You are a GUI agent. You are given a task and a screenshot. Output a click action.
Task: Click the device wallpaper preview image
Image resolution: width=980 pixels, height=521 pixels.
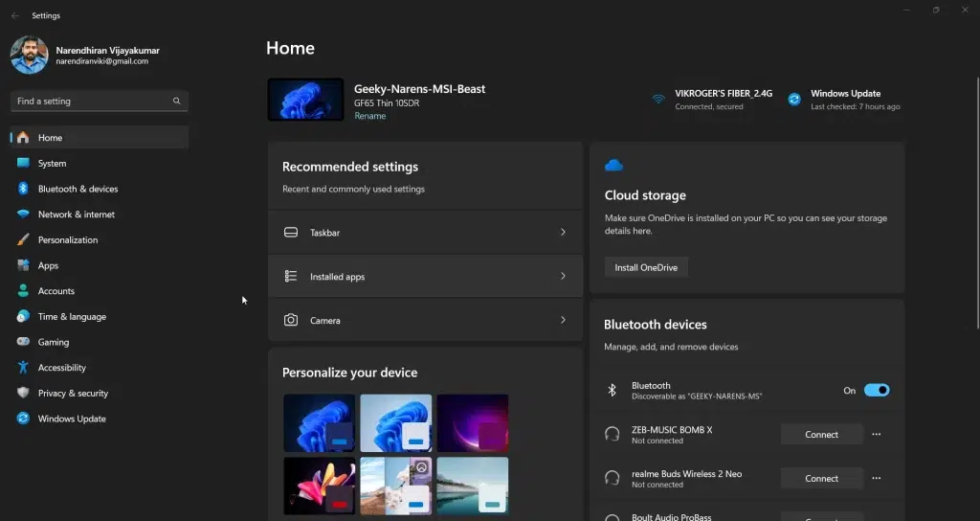click(x=305, y=100)
